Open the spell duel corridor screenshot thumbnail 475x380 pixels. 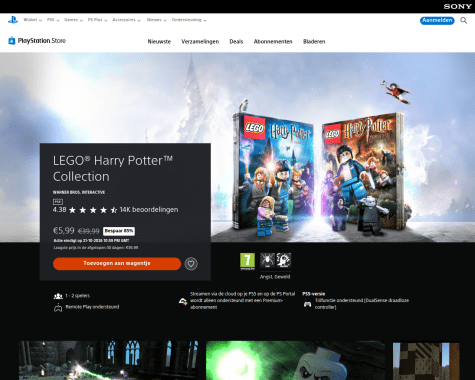tap(109, 360)
